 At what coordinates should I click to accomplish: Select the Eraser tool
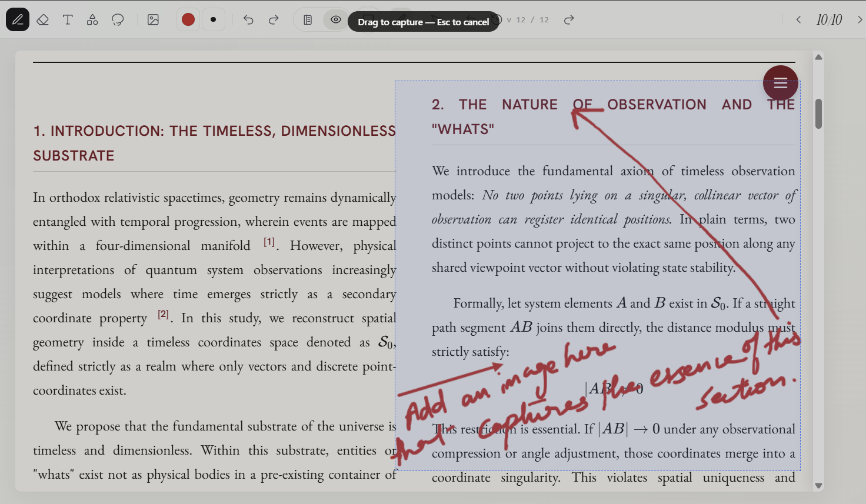tap(42, 20)
